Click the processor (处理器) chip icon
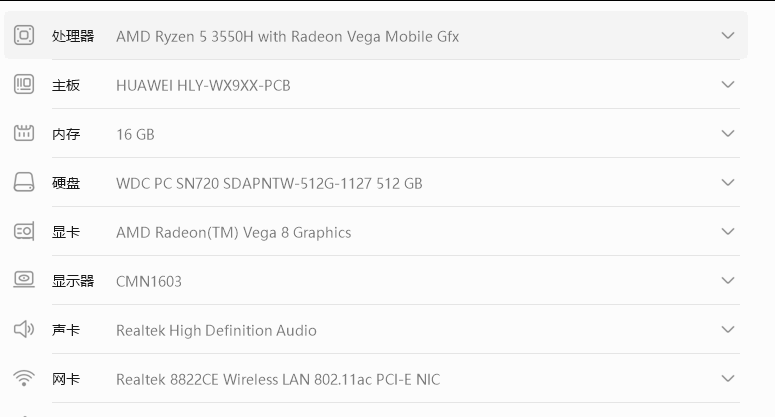 coord(24,36)
